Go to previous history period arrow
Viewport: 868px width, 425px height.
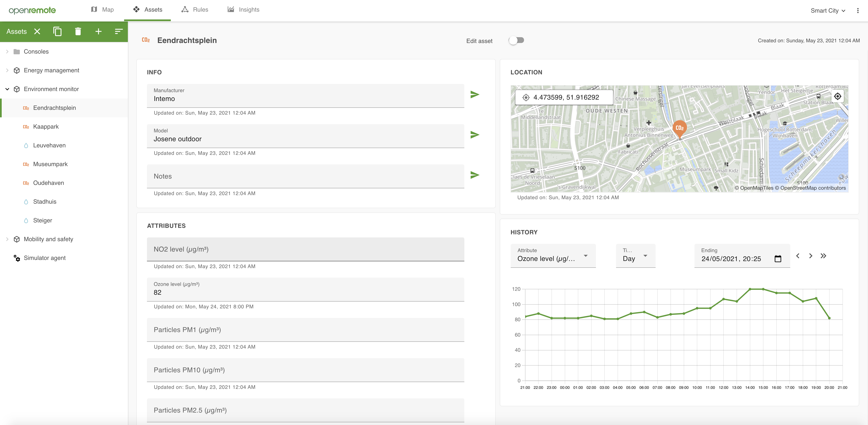click(798, 256)
